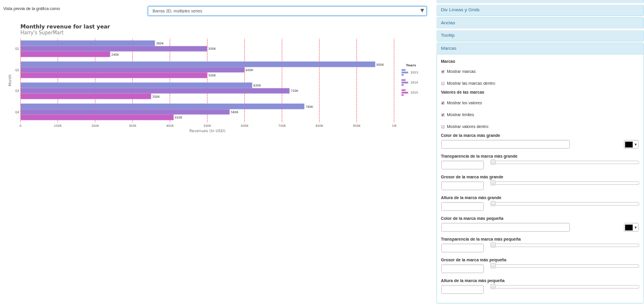Enable Mostrar las marcas dentro

[443, 84]
